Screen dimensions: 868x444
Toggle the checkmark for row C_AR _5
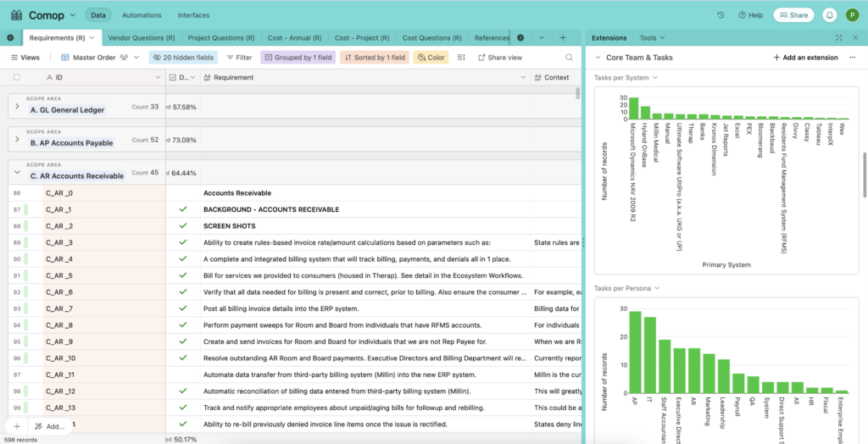183,275
